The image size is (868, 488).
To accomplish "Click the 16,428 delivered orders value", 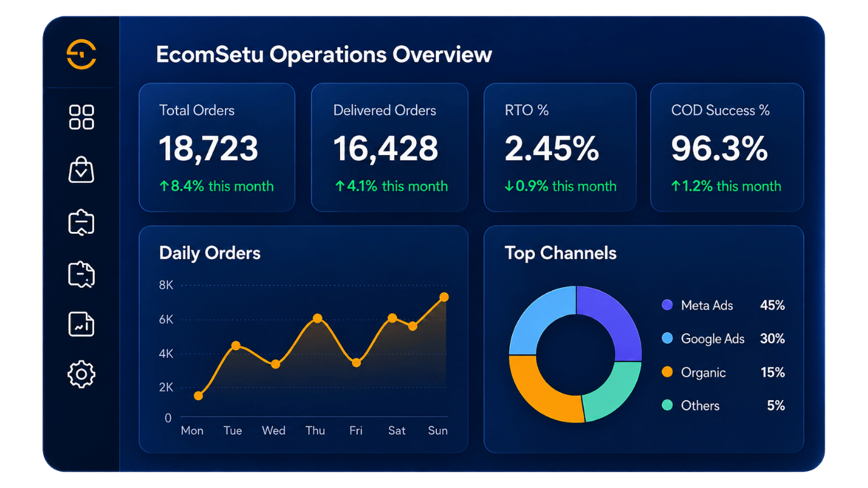I will pyautogui.click(x=386, y=149).
